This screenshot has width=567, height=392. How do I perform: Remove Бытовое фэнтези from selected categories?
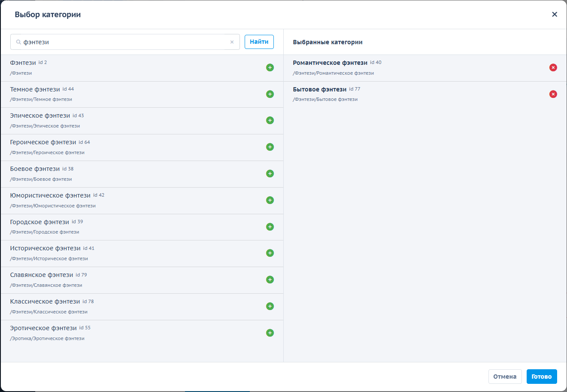tap(553, 94)
